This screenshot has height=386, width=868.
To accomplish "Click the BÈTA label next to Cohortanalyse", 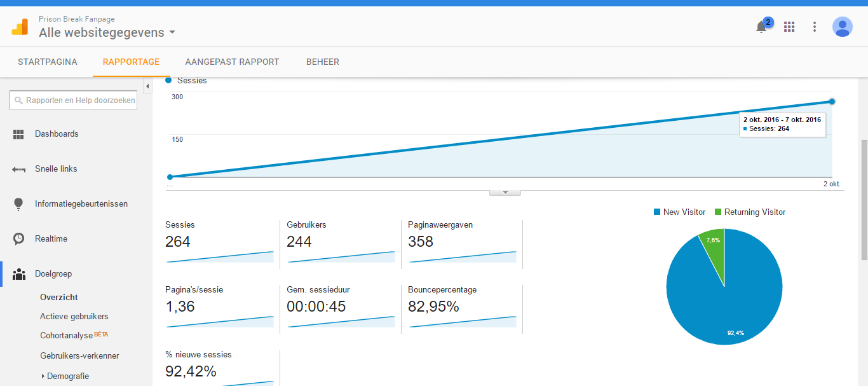I will click(x=102, y=334).
